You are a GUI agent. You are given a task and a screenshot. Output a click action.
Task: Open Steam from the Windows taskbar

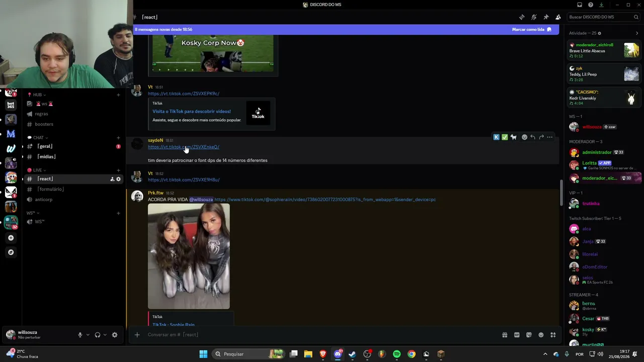(352, 354)
